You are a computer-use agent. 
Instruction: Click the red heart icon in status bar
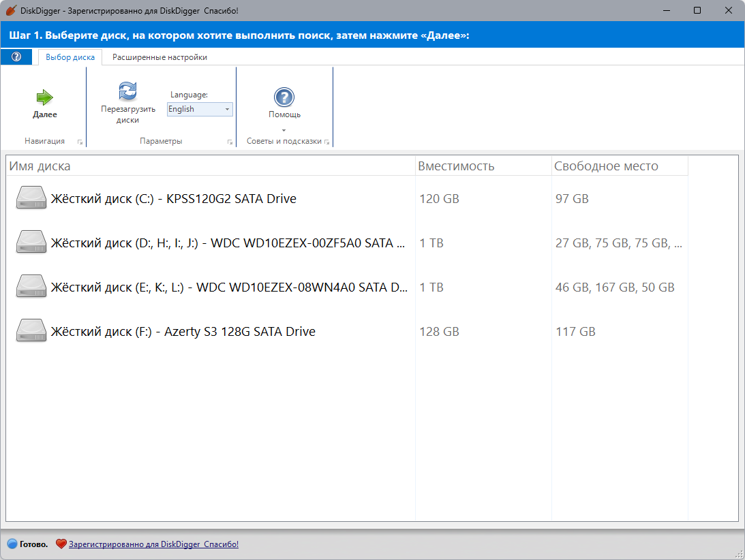click(x=61, y=544)
